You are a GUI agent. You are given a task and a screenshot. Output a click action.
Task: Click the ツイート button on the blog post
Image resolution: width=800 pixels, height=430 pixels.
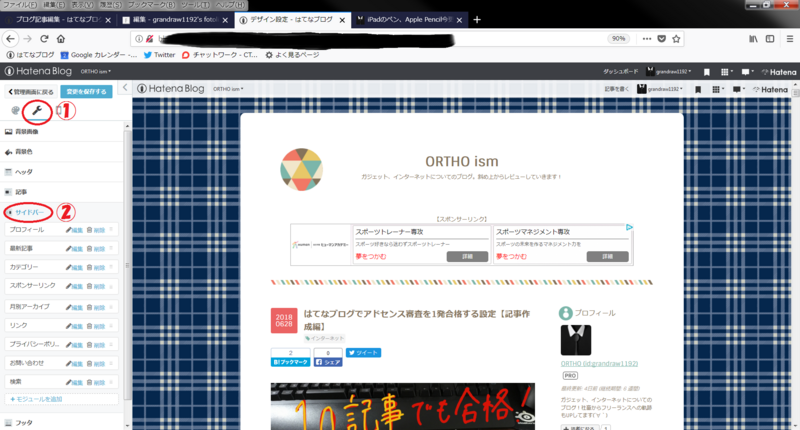point(363,352)
